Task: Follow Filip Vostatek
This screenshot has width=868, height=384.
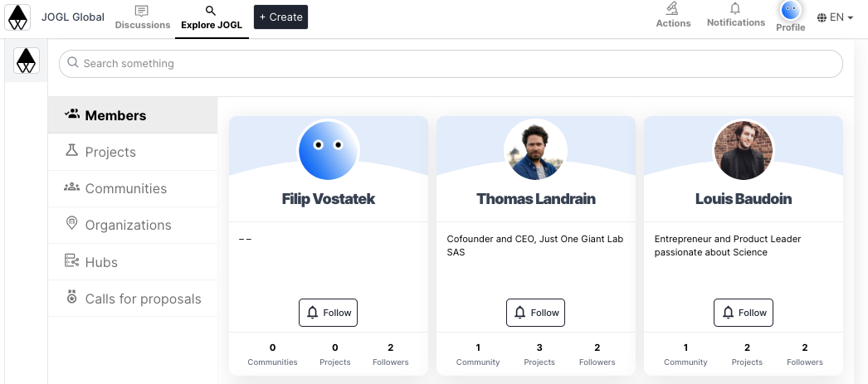Action: click(x=329, y=313)
